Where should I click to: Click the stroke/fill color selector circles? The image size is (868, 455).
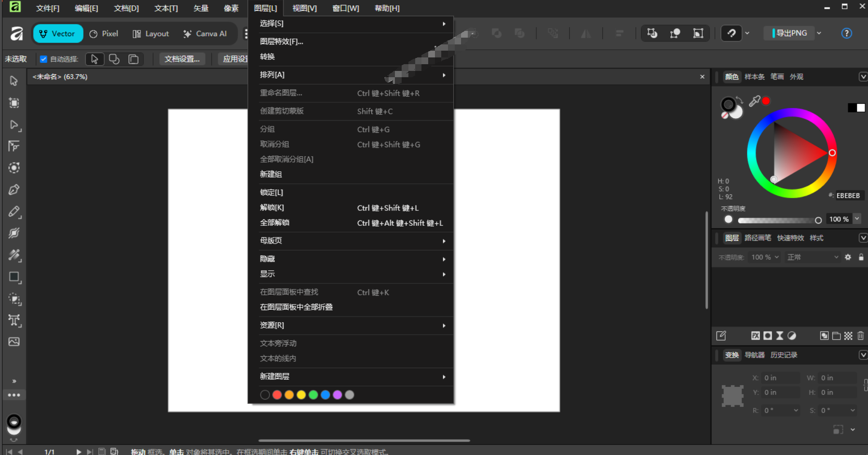coord(731,108)
